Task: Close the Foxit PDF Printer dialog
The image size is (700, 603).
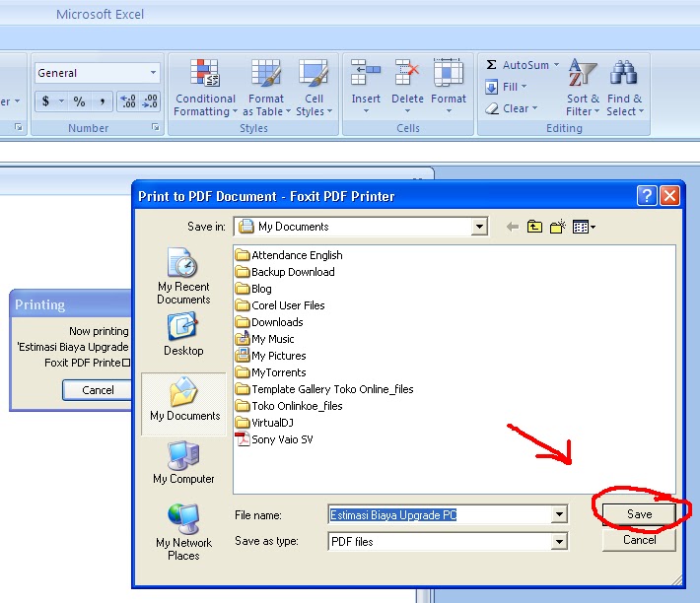Action: point(669,195)
